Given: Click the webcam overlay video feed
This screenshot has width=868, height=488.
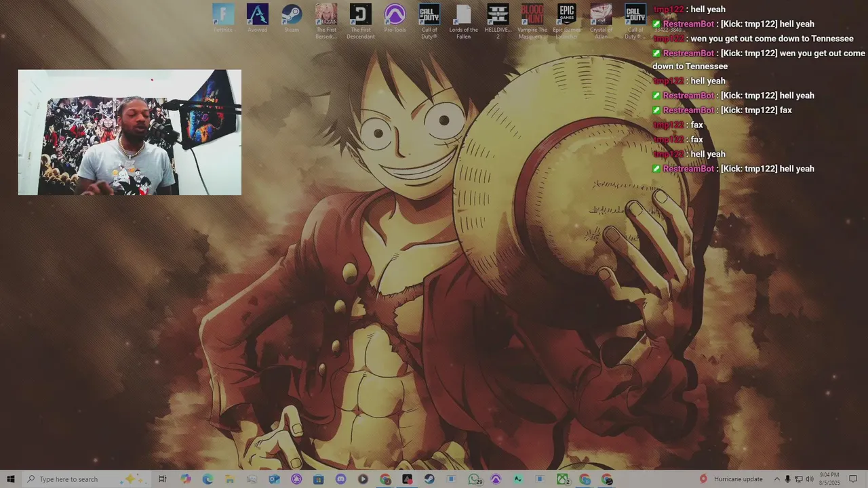Looking at the screenshot, I should 130,132.
